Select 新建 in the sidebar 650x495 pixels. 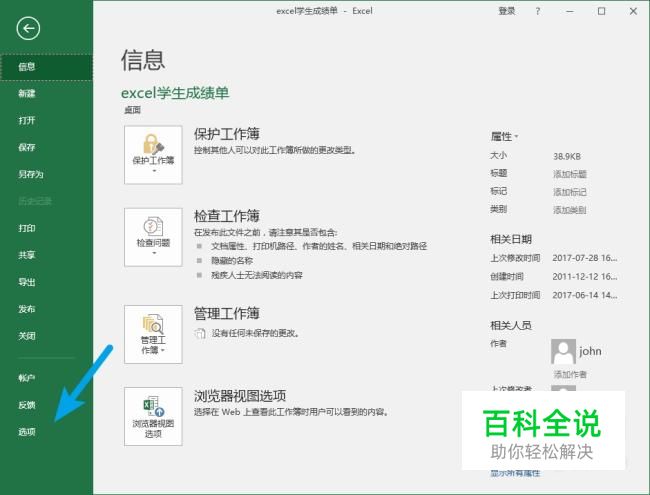coord(27,94)
